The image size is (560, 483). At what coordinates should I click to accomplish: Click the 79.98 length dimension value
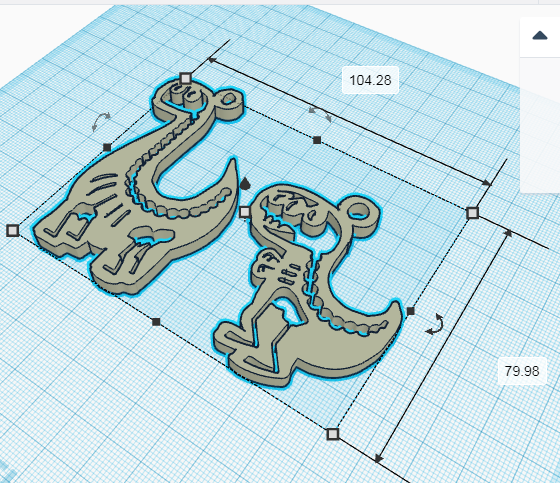click(x=522, y=371)
